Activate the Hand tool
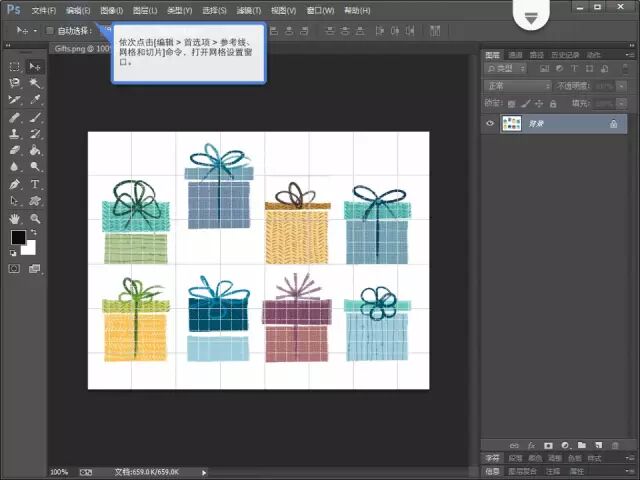 coord(15,218)
